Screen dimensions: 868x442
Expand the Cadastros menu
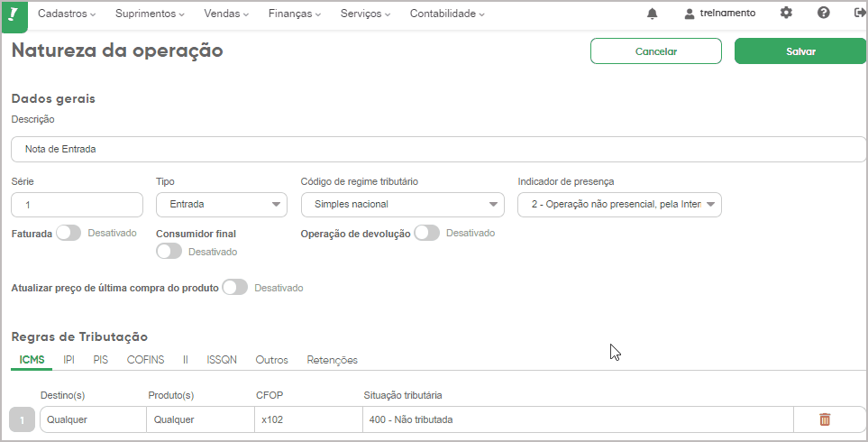(x=67, y=14)
